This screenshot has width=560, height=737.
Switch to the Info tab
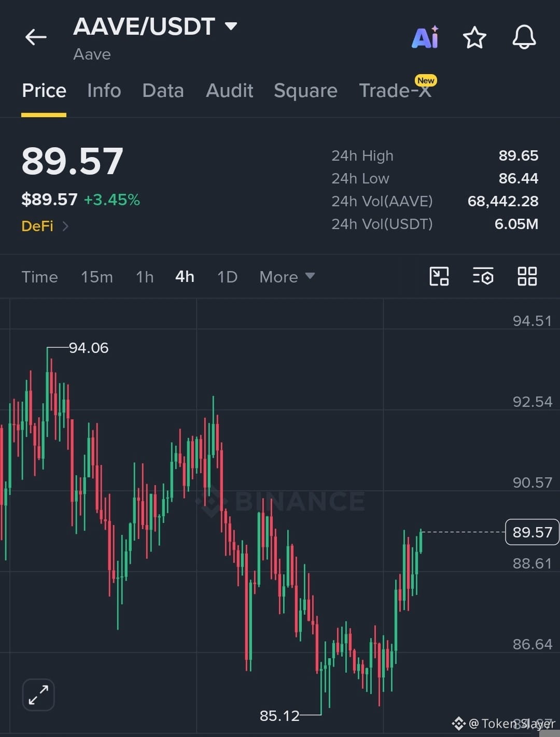(104, 91)
